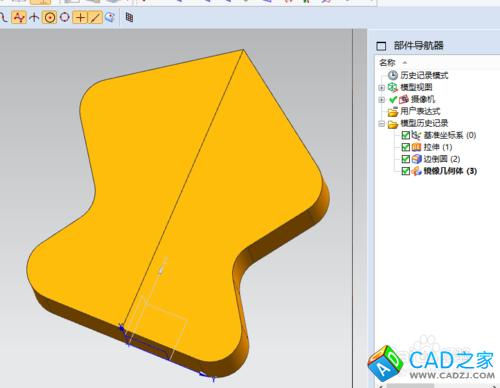Toggle the point on curve snap icon

(x=95, y=17)
